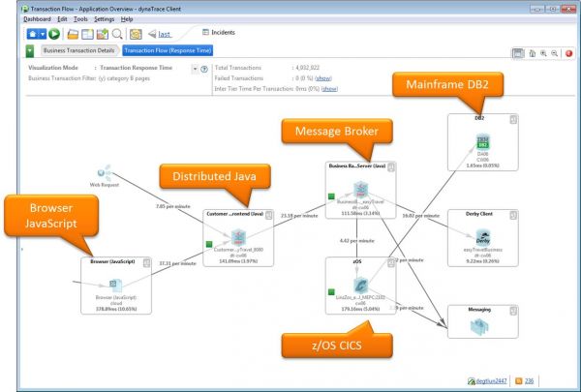
Task: Click the Web Request globe icon
Action: pyautogui.click(x=105, y=172)
